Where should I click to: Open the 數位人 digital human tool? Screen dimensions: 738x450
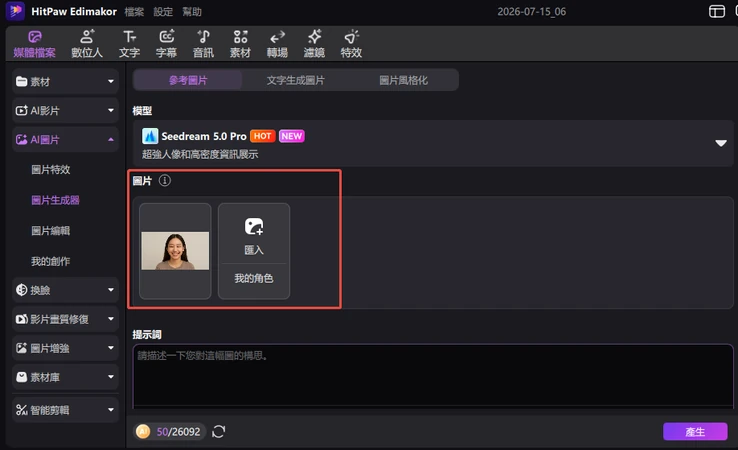coord(87,44)
